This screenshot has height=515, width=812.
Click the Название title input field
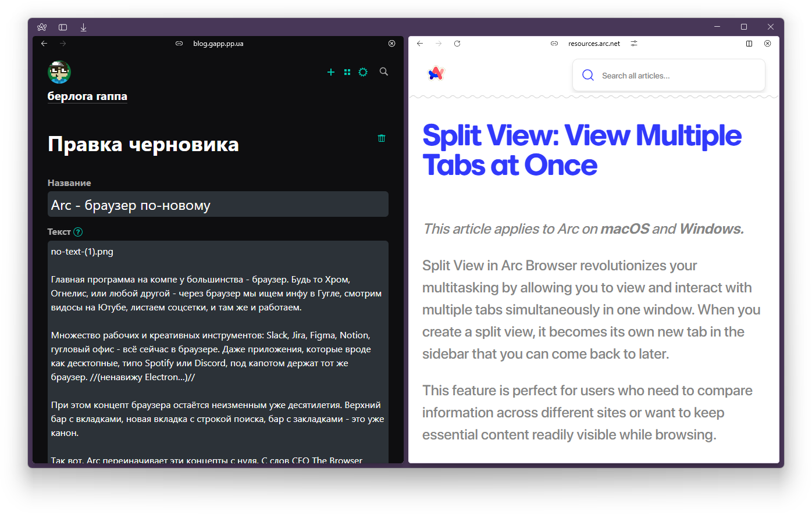(218, 205)
